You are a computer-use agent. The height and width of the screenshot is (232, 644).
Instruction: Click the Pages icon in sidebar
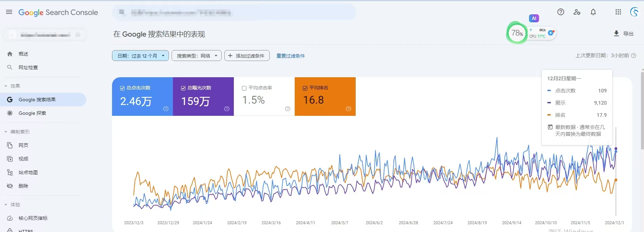(x=10, y=145)
